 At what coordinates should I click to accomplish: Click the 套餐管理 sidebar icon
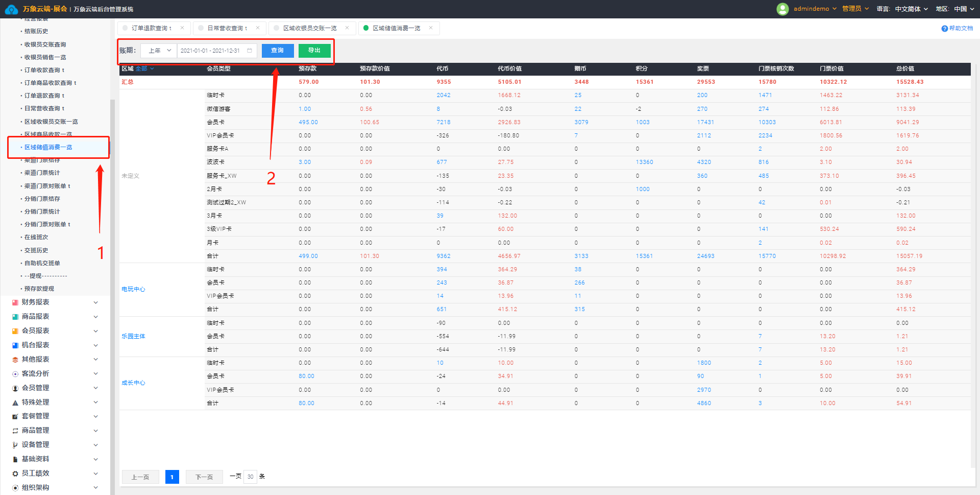point(15,416)
